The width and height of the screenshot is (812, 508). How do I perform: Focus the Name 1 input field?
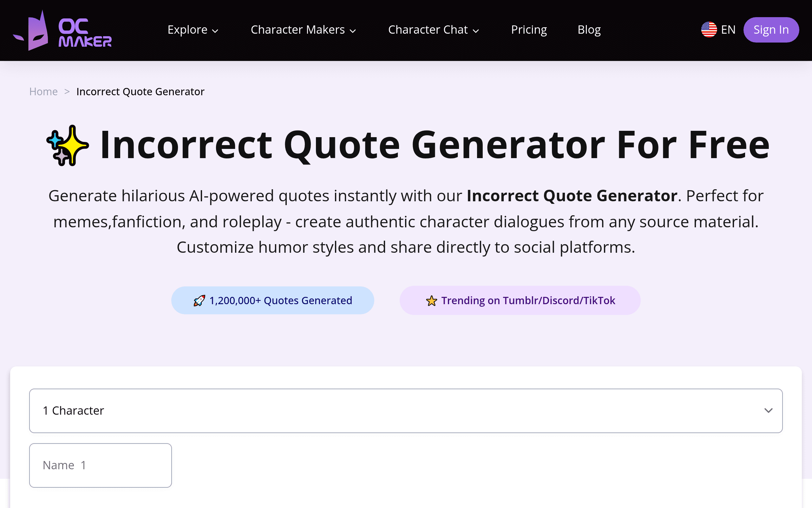coord(101,465)
